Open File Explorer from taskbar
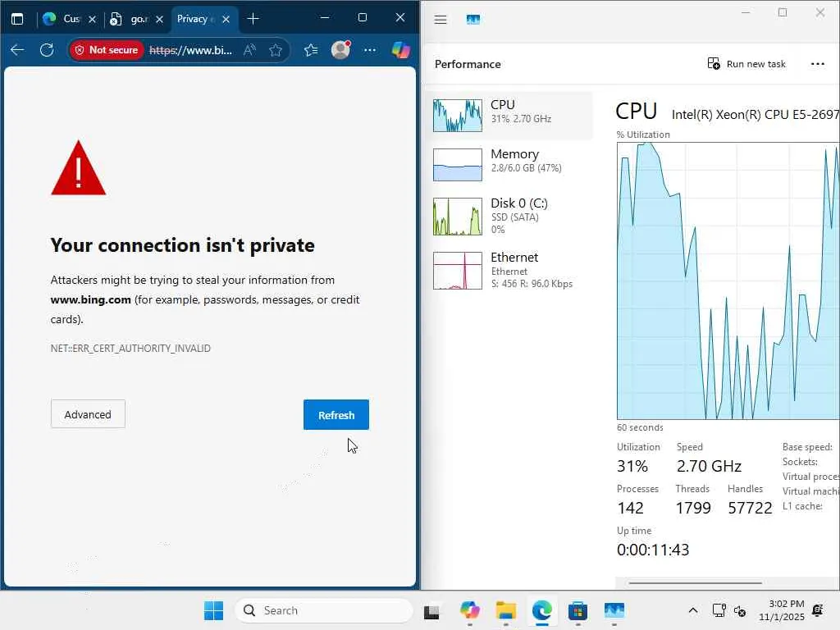The image size is (840, 630). pos(505,610)
